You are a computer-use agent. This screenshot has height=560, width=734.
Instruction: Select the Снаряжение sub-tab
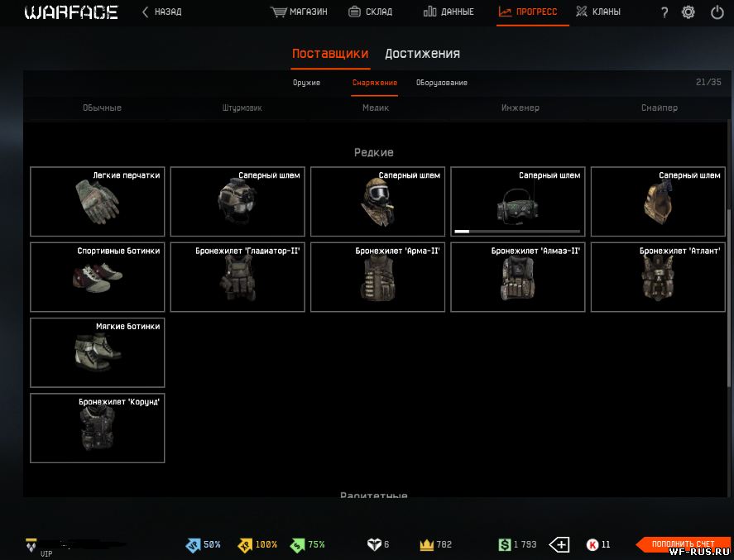(375, 83)
